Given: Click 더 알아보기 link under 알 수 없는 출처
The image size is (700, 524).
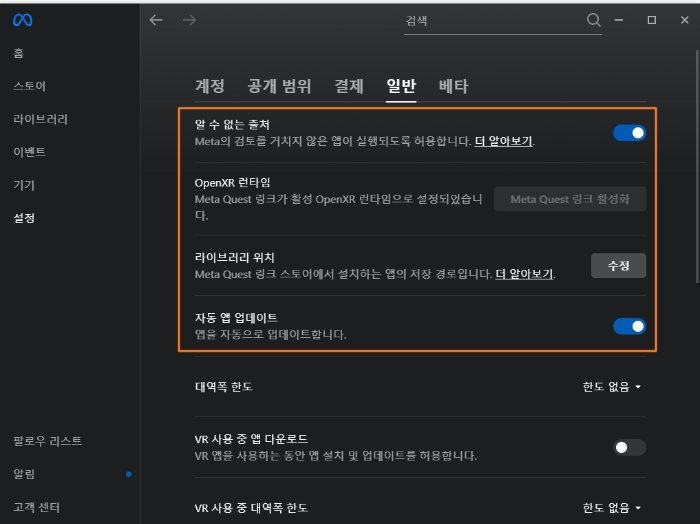Looking at the screenshot, I should (x=503, y=141).
